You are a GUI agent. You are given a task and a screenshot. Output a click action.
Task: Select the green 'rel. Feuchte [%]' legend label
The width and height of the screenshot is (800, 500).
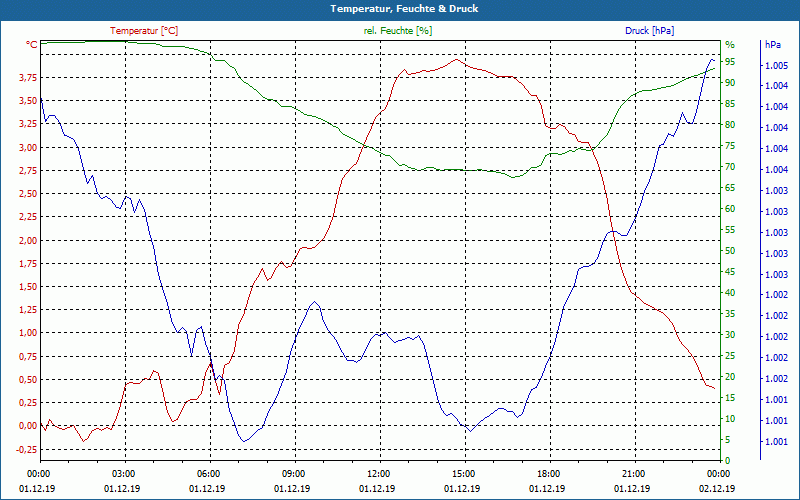pyautogui.click(x=398, y=31)
